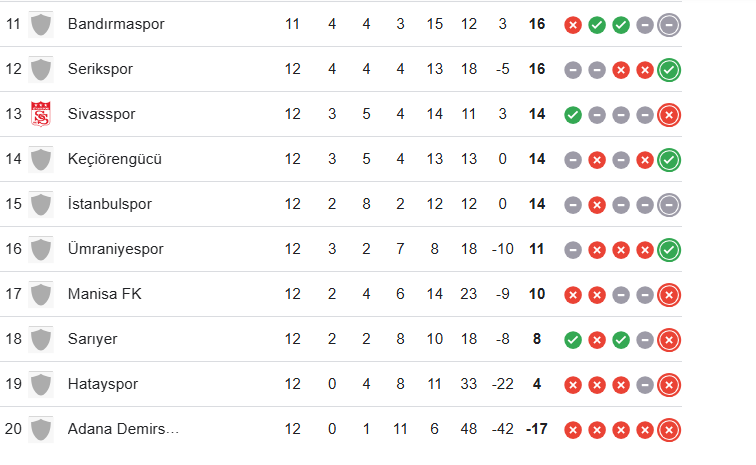Click Sarıyer's gray draw form icon
756x465 pixels.
click(x=645, y=340)
